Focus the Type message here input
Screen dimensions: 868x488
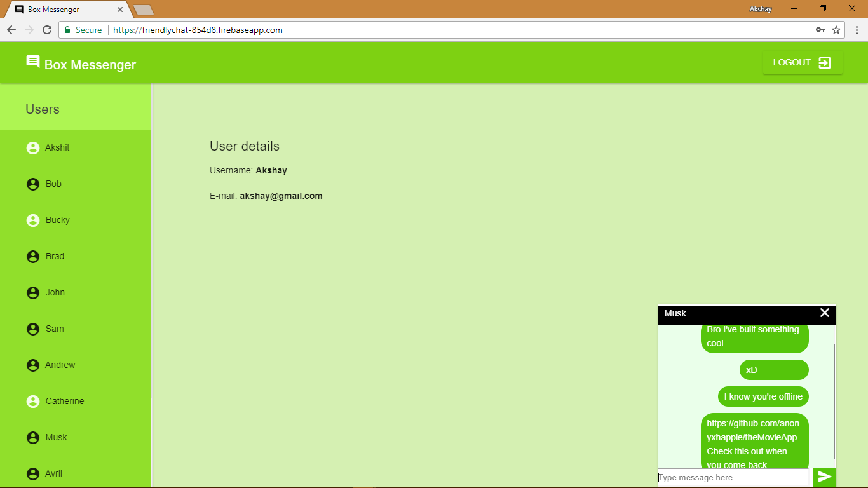pyautogui.click(x=733, y=477)
